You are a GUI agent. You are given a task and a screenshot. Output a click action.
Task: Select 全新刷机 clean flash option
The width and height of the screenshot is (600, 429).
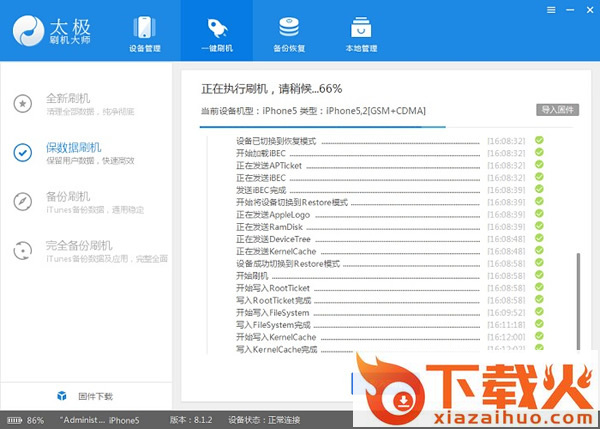pyautogui.click(x=68, y=103)
